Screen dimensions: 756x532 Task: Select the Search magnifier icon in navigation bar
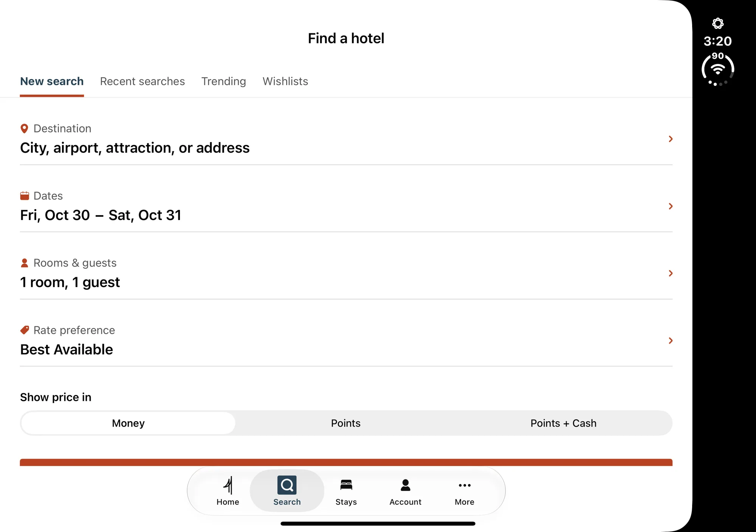287,485
